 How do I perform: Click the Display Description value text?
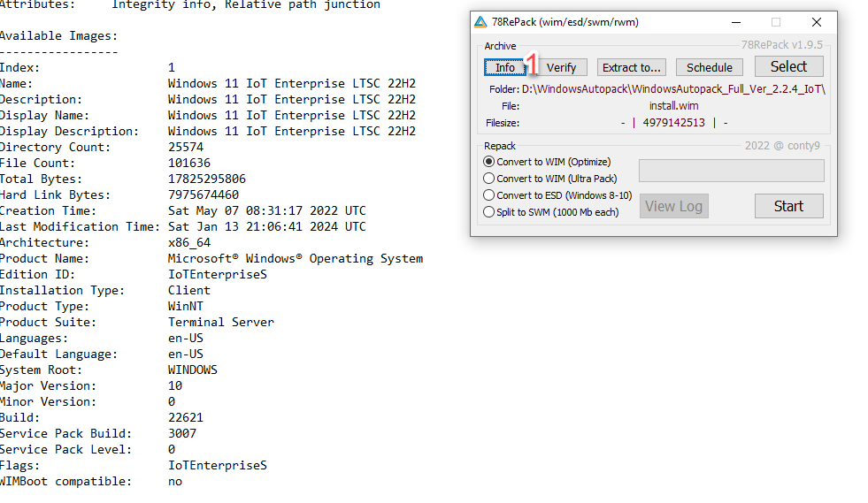(292, 131)
